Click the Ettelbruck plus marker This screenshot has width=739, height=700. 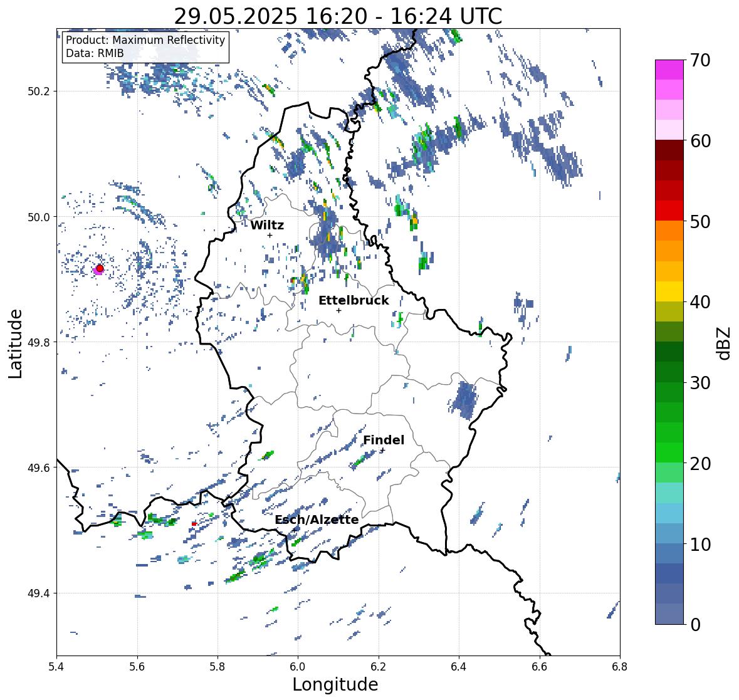338,310
